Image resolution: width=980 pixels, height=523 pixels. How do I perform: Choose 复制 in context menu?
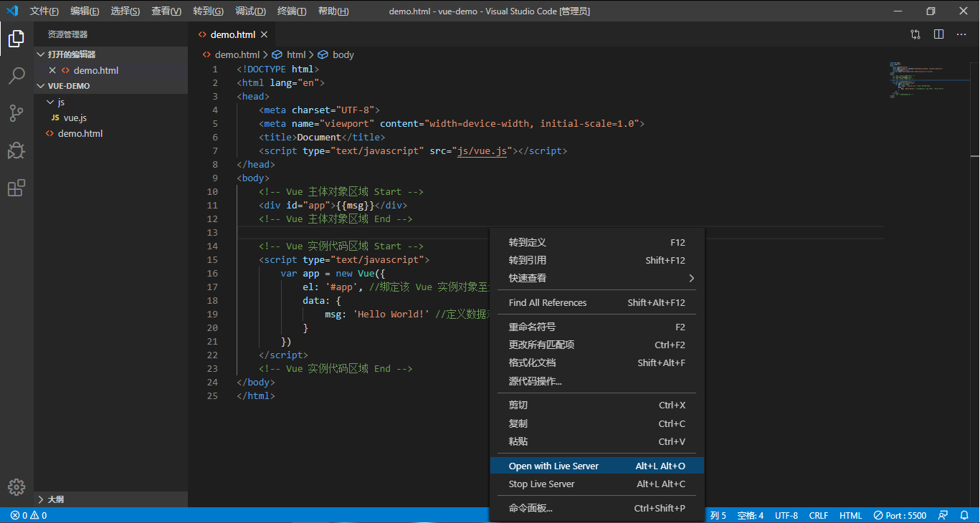[596, 423]
